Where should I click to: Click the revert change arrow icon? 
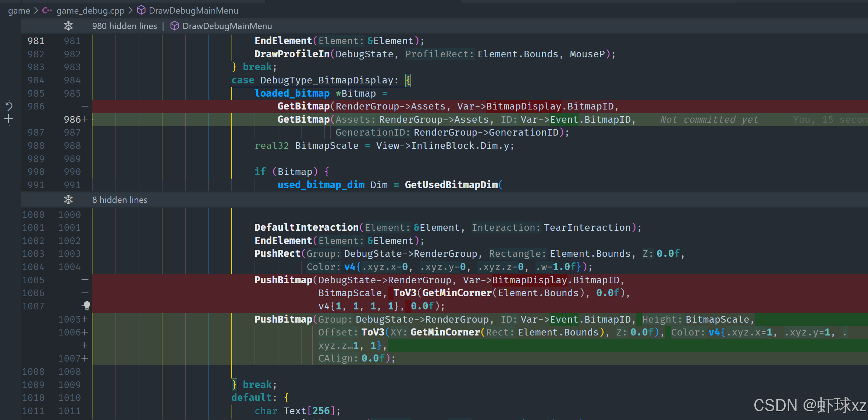click(x=9, y=107)
